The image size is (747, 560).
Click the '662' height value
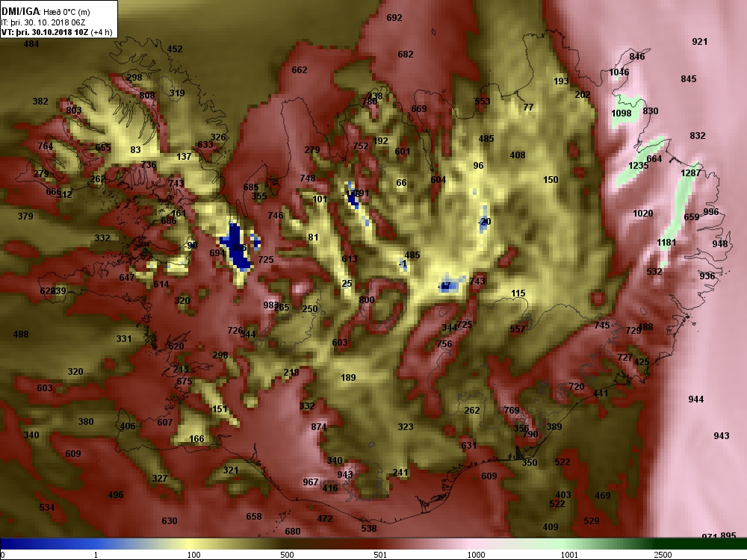click(300, 70)
